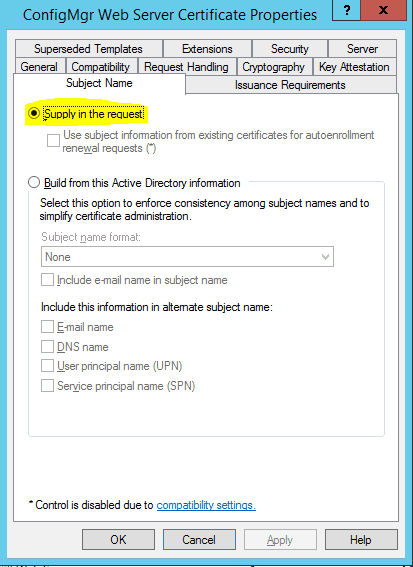This screenshot has width=413, height=567.
Task: Close the Certificate Properties dialog
Action: [x=383, y=10]
